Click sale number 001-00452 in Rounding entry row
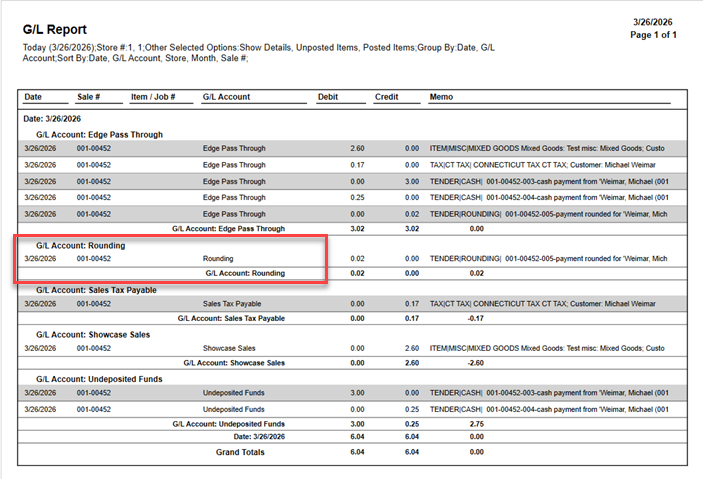703x479 pixels. (x=94, y=258)
